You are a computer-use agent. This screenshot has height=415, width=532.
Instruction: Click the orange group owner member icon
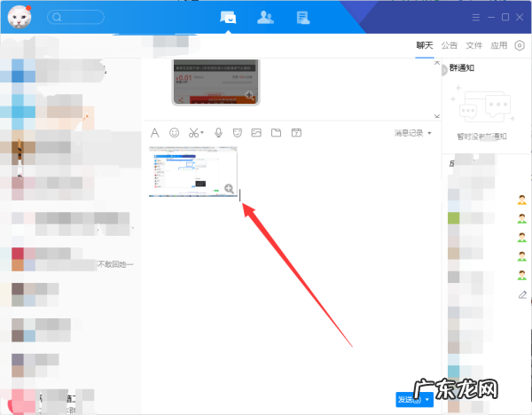tap(522, 200)
